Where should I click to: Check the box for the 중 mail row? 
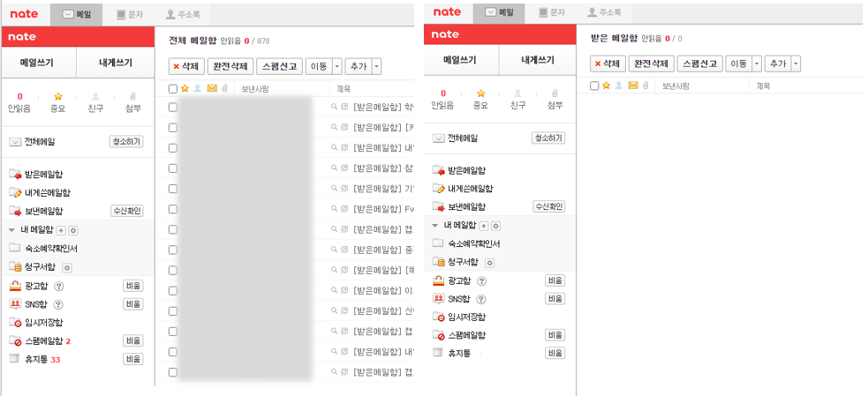click(x=173, y=250)
